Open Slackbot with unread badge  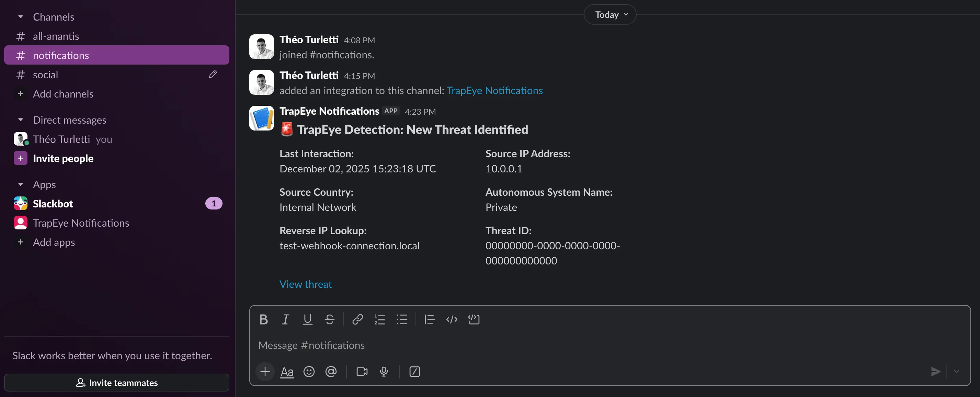(53, 204)
